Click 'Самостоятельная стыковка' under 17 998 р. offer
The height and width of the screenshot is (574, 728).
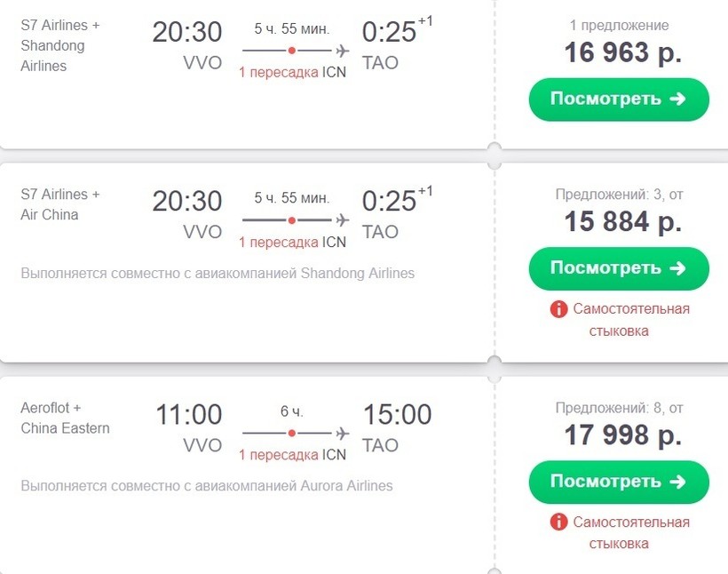630,533
